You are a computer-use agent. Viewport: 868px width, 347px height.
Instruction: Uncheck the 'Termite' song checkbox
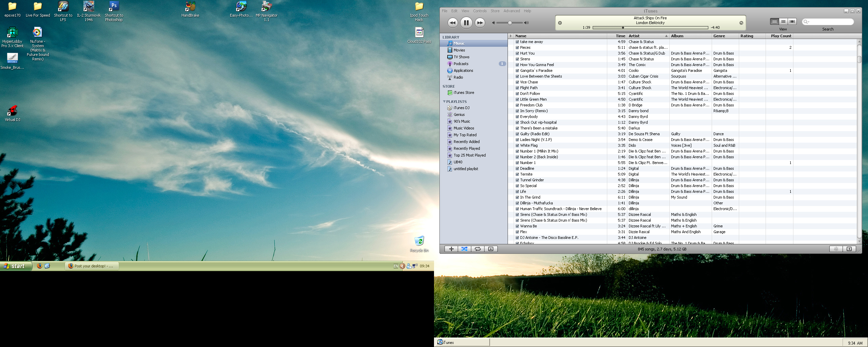coord(517,175)
